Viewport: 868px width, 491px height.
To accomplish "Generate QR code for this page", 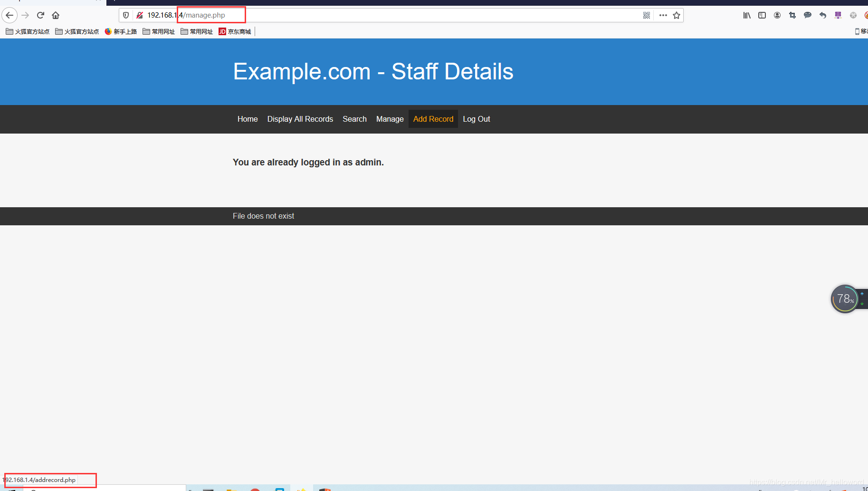I will [x=647, y=15].
